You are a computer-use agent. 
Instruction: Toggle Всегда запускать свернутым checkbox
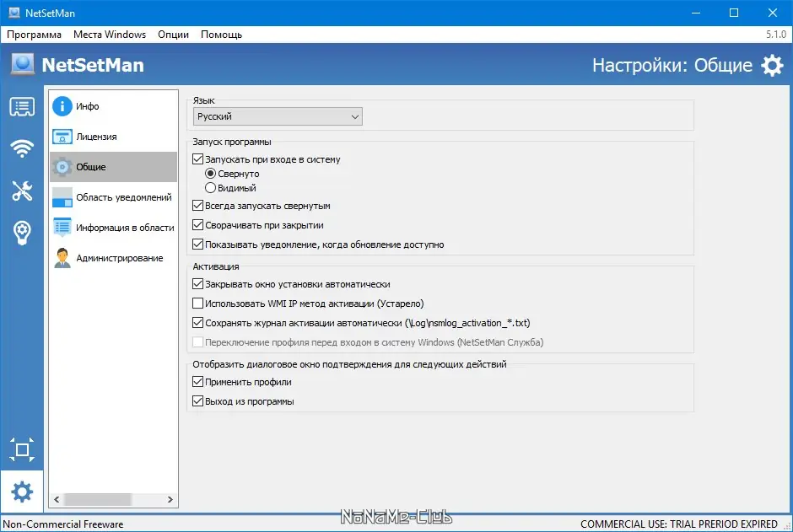197,206
